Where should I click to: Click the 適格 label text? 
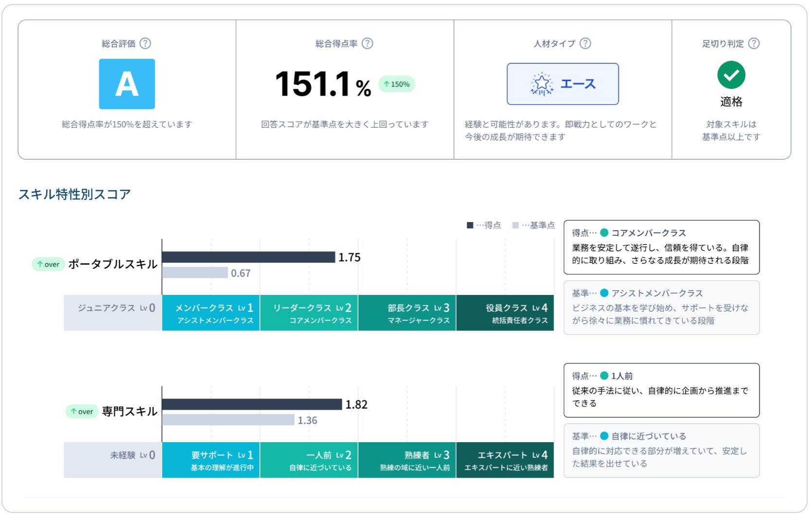[x=731, y=102]
